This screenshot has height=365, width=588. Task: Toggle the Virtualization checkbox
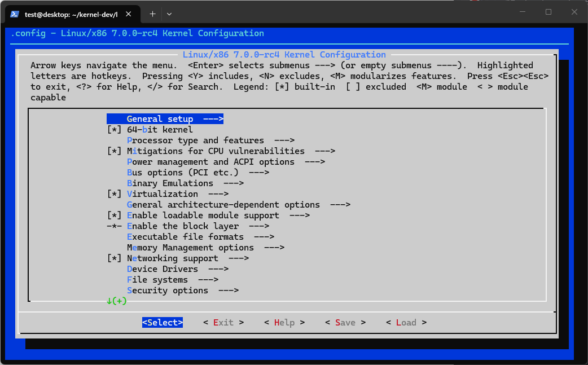pyautogui.click(x=115, y=194)
